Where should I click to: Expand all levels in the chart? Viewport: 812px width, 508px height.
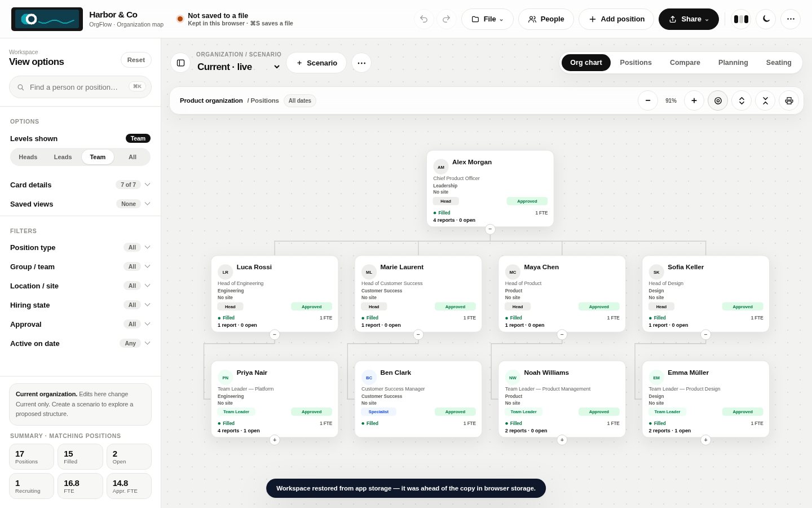pyautogui.click(x=742, y=100)
